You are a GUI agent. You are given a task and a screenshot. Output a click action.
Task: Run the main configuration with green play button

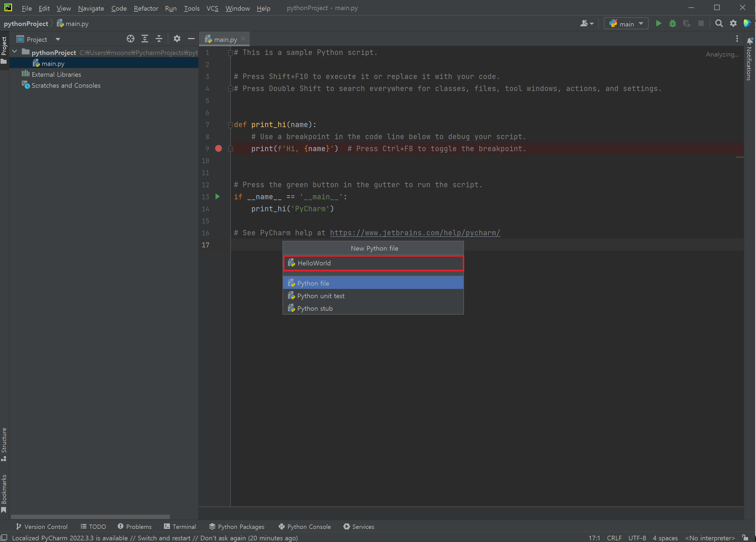(658, 24)
